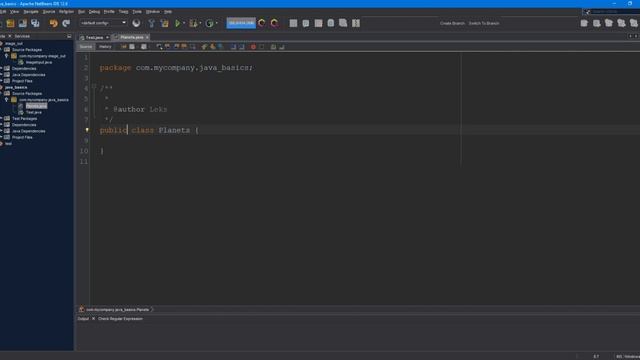Toggle the History editor view button
Image resolution: width=640 pixels, height=360 pixels.
[x=105, y=47]
